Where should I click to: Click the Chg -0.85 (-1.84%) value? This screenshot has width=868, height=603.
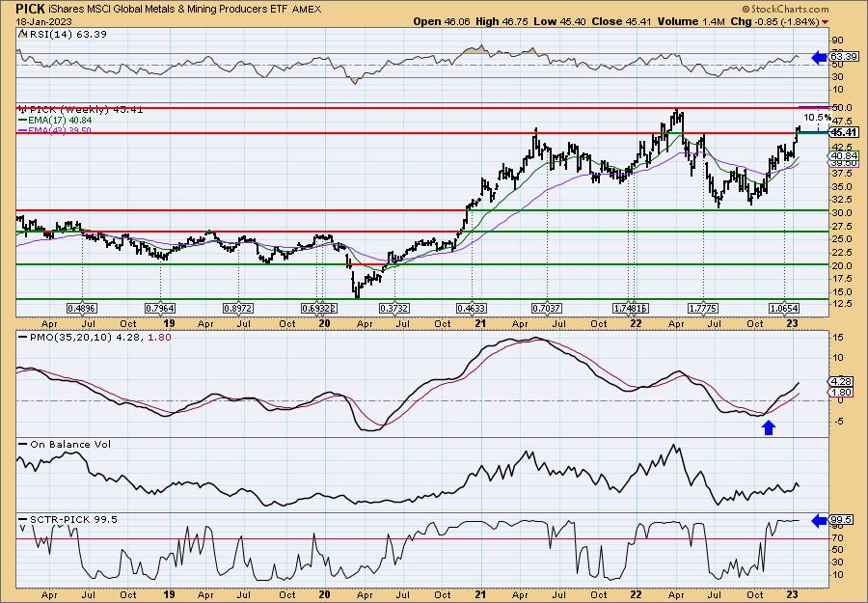coord(774,21)
